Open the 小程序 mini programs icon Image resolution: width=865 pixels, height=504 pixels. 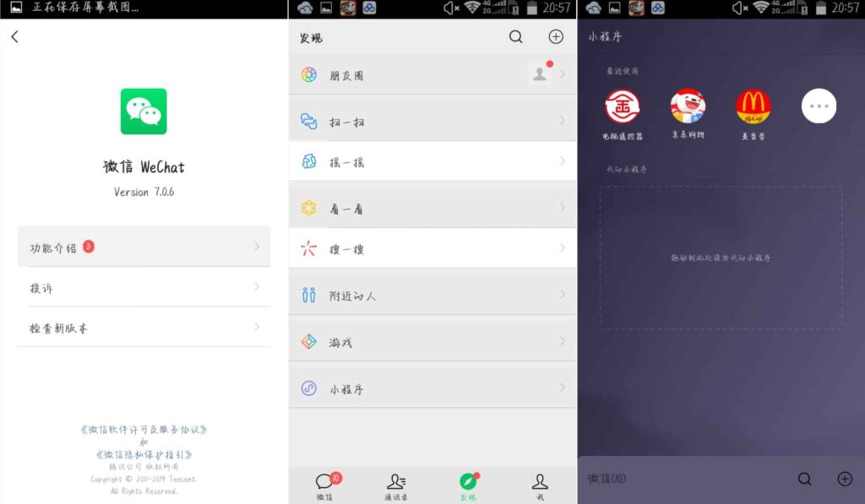tap(309, 388)
